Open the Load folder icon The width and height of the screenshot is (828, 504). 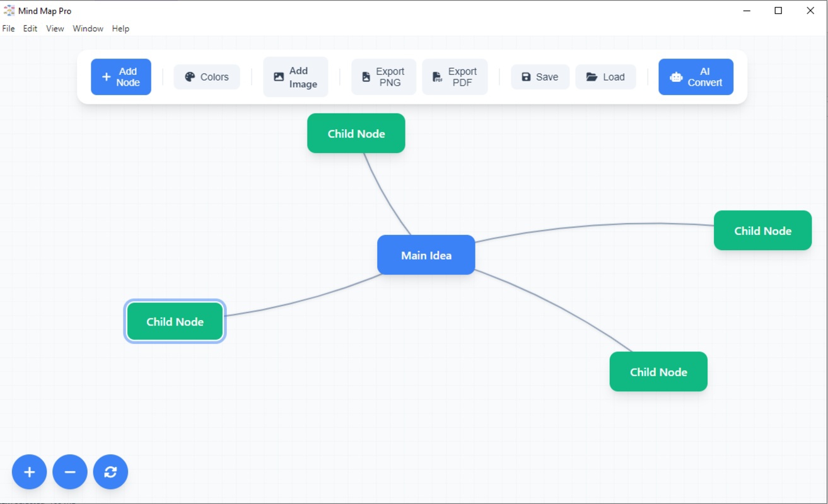pos(592,76)
